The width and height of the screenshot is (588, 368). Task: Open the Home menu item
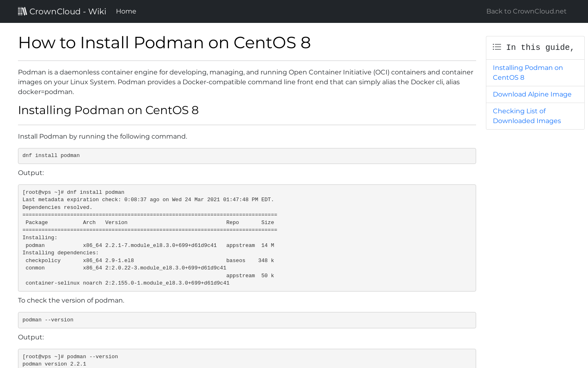126,11
